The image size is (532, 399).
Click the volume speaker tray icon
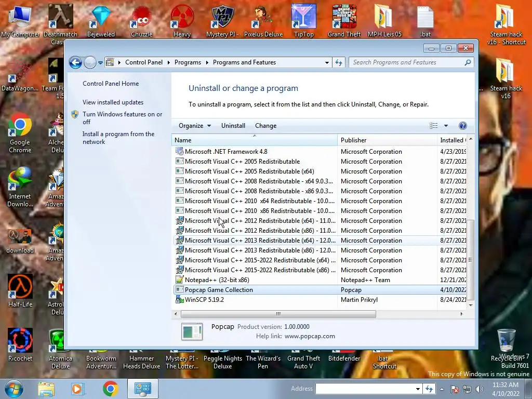pos(479,389)
